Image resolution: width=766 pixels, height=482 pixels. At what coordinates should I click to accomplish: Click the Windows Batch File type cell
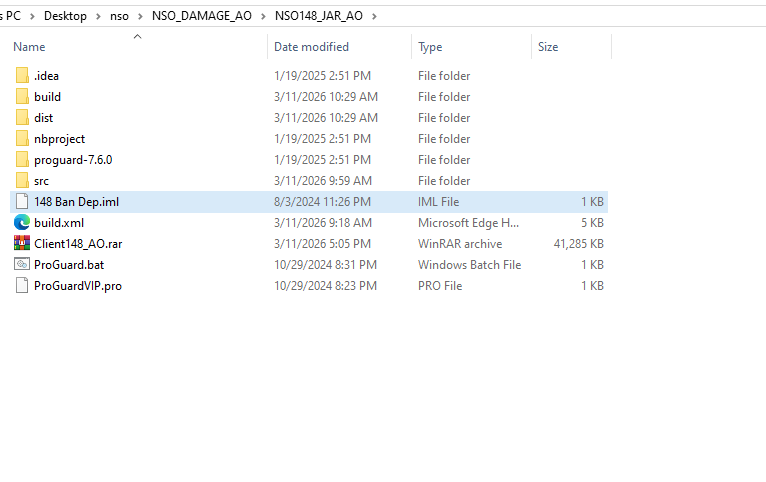coord(469,265)
